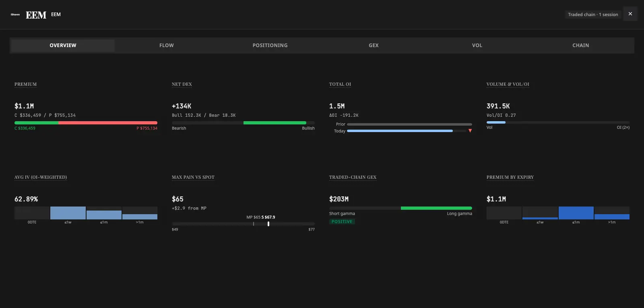Click the 'Short gamma' label
Viewport: 644px width, 308px height.
pos(342,213)
